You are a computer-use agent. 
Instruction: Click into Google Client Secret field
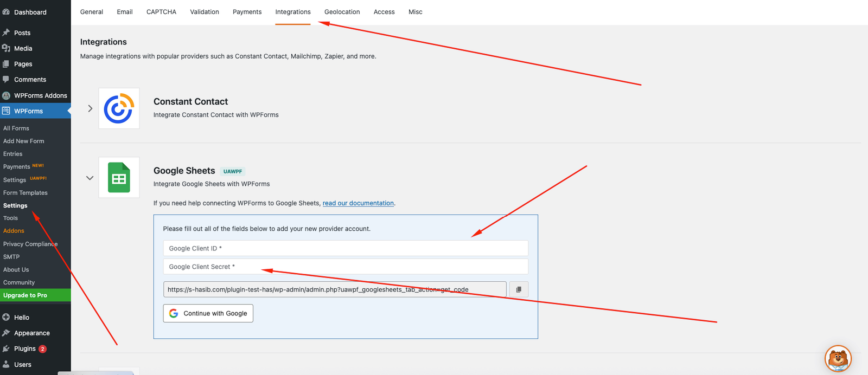tap(346, 267)
